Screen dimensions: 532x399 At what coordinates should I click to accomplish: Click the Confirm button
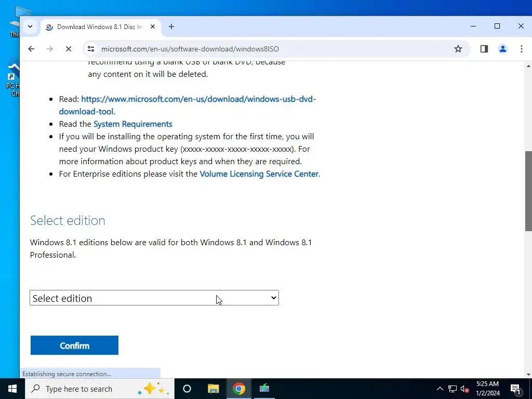(74, 345)
